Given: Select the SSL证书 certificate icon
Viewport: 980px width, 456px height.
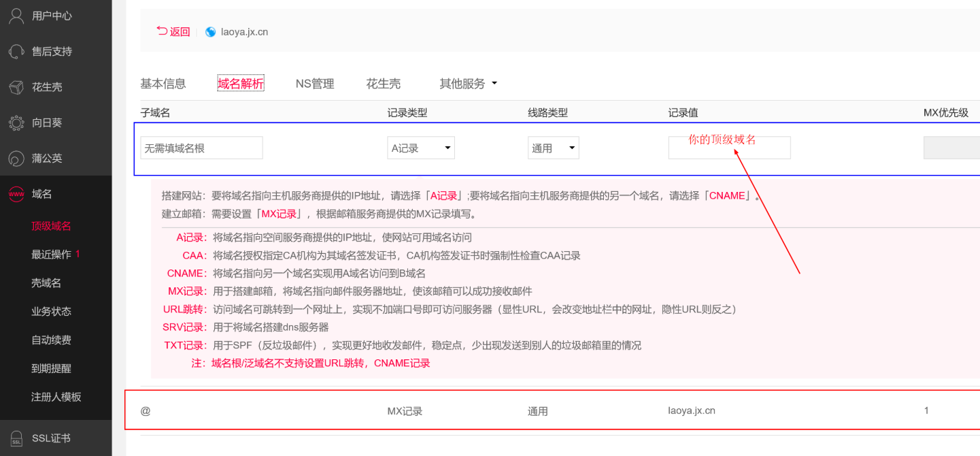Looking at the screenshot, I should click(x=15, y=438).
